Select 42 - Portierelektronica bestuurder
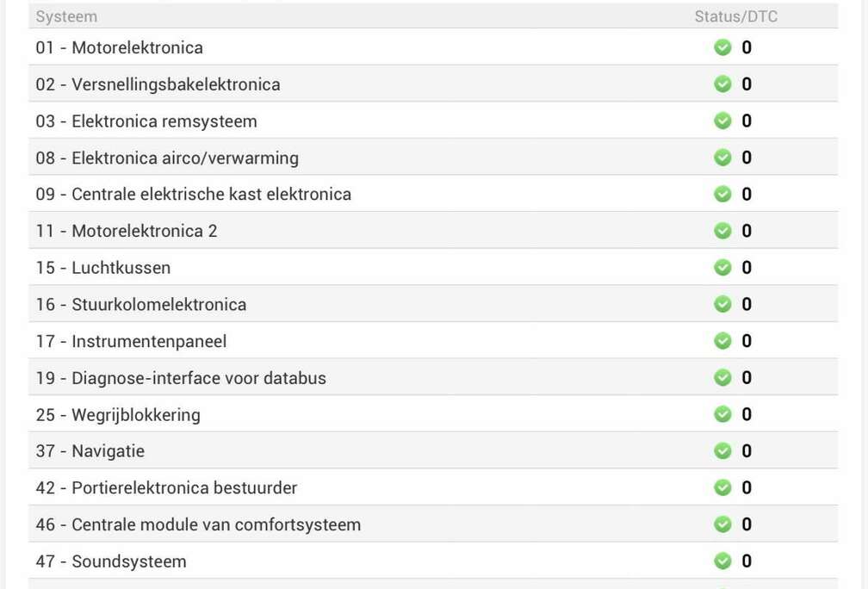Viewport: 868px width, 589px height. pos(166,488)
